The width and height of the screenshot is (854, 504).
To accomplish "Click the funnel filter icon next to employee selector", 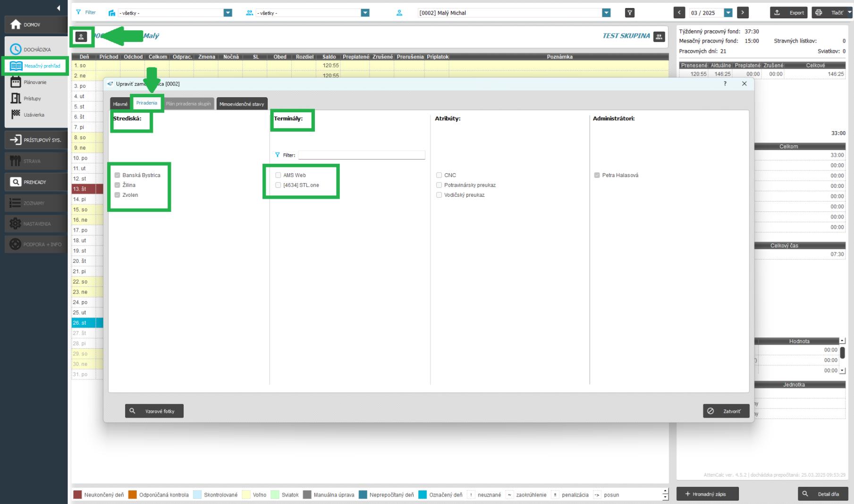I will coord(630,13).
